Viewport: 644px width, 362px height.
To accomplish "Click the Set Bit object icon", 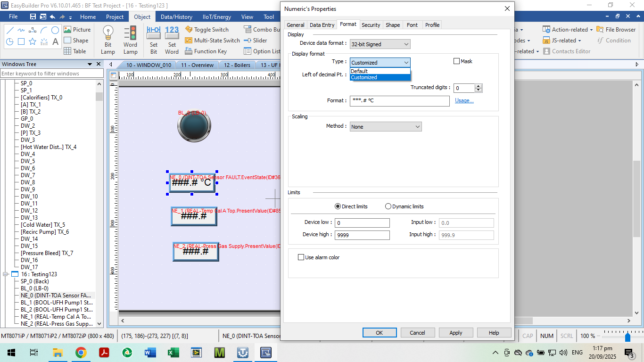I will coord(154,40).
